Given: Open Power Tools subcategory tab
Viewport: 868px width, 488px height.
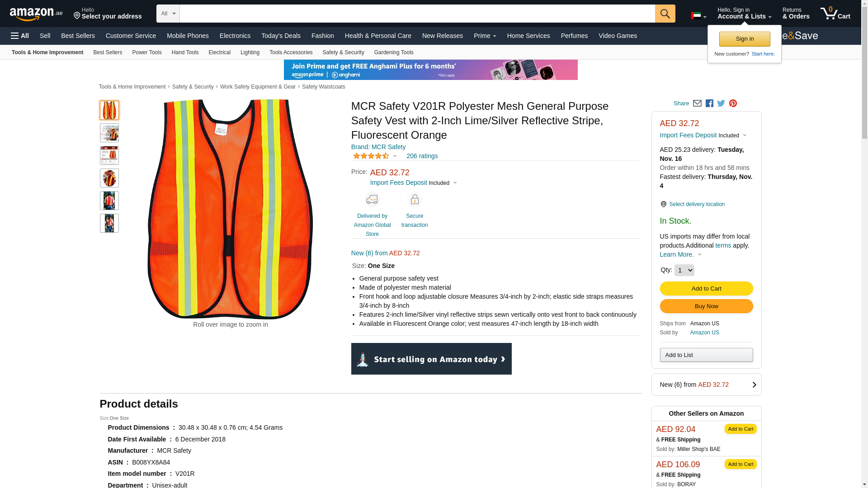Looking at the screenshot, I should click(146, 52).
